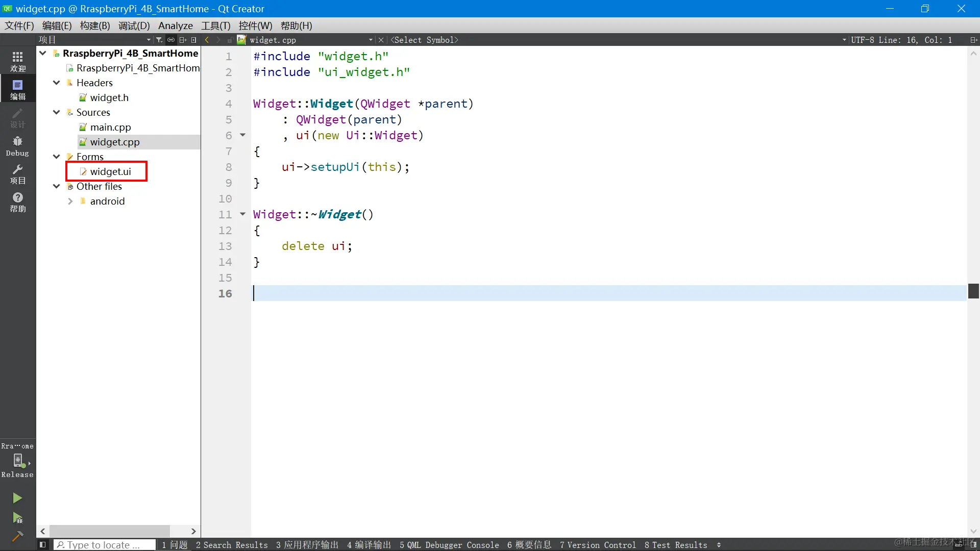
Task: Go forward with the right arrow
Action: [218, 40]
